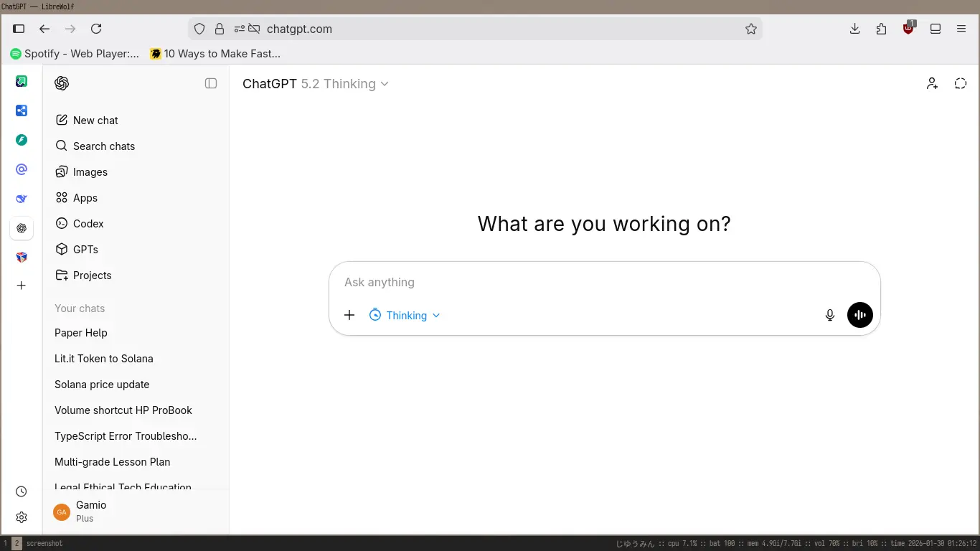
Task: Reload the page with refresh icon
Action: coord(96,29)
